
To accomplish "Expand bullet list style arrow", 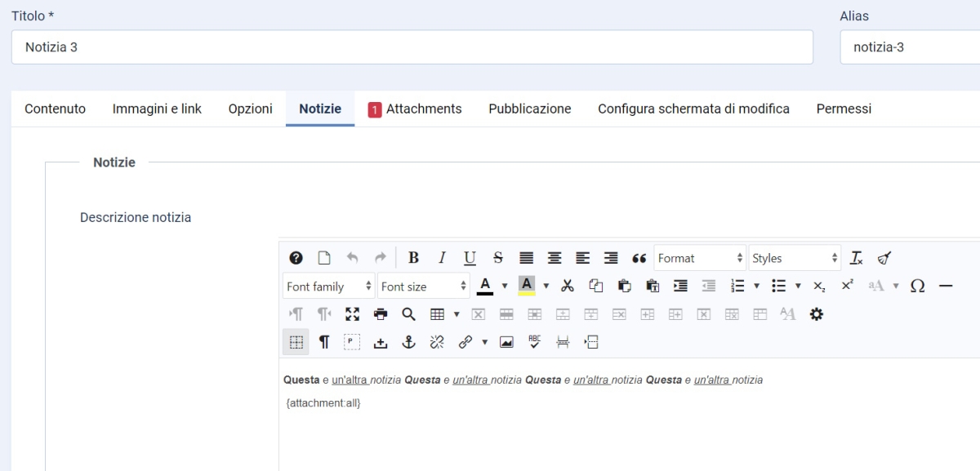I will (x=798, y=286).
